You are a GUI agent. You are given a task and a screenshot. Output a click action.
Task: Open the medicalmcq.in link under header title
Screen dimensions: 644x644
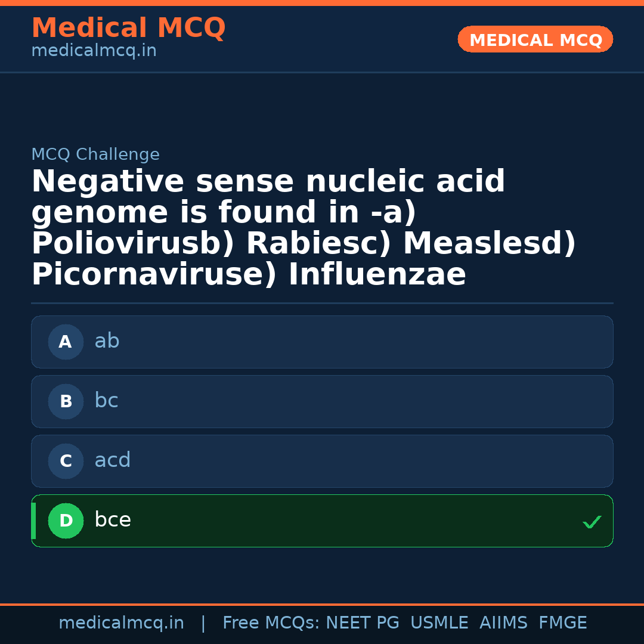[94, 51]
